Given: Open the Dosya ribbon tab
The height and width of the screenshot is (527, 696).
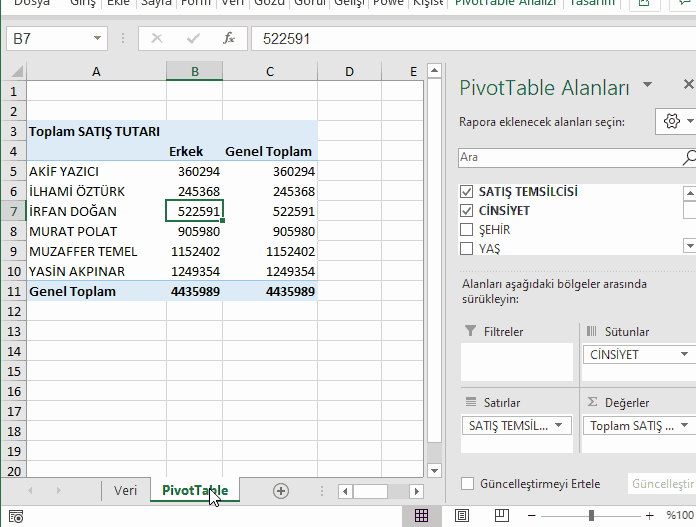Looking at the screenshot, I should (x=32, y=4).
